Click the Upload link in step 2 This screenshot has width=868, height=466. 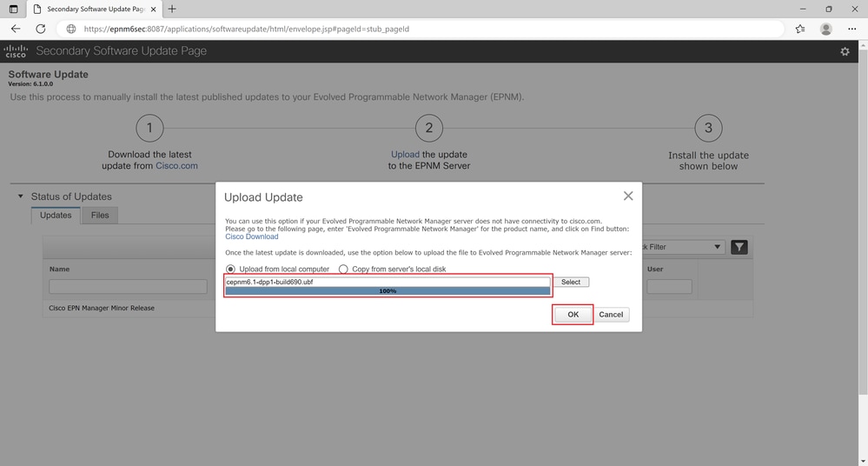tap(405, 155)
